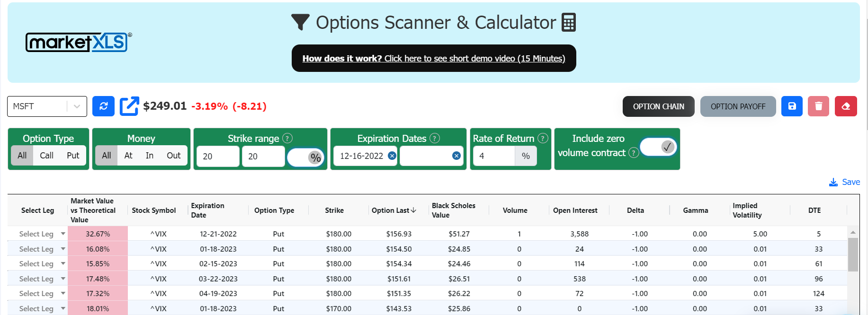The image size is (868, 315).
Task: Click the pink trash delete icon
Action: click(818, 106)
